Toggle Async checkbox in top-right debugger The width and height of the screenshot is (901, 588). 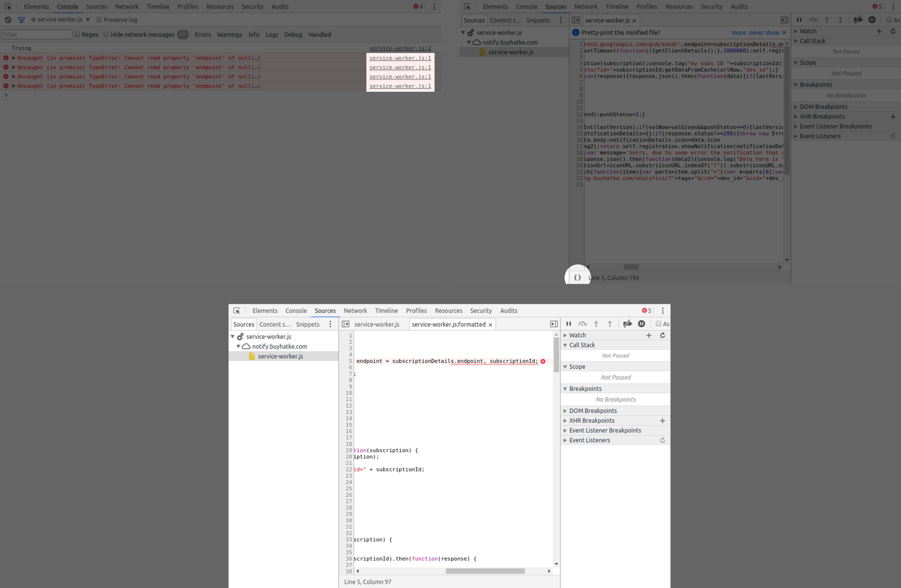pos(889,20)
